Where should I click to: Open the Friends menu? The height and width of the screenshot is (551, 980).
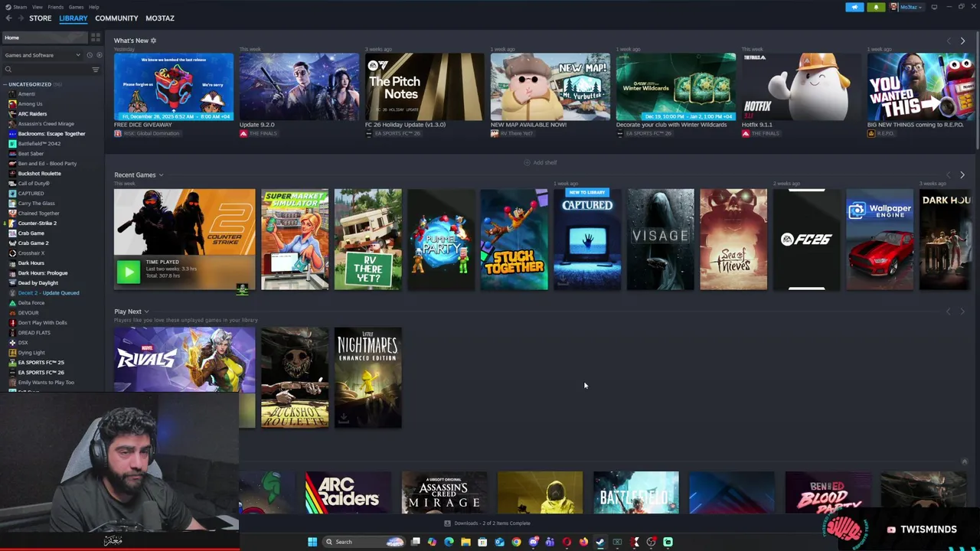[x=56, y=7]
